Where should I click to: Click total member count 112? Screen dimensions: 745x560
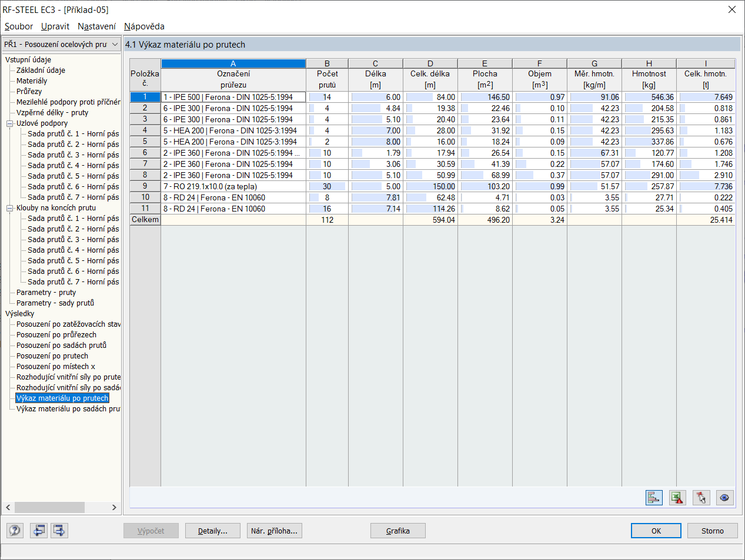[x=327, y=220]
